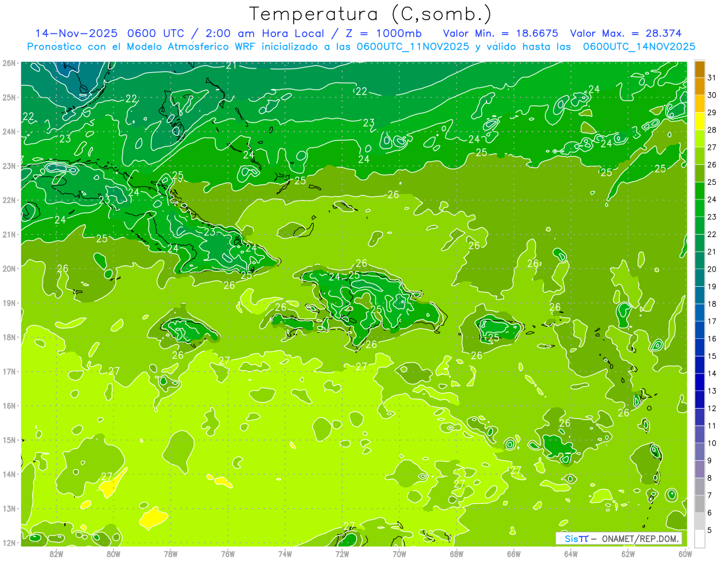Click the colorbar scale value '30'
728x562 pixels.
click(x=712, y=95)
